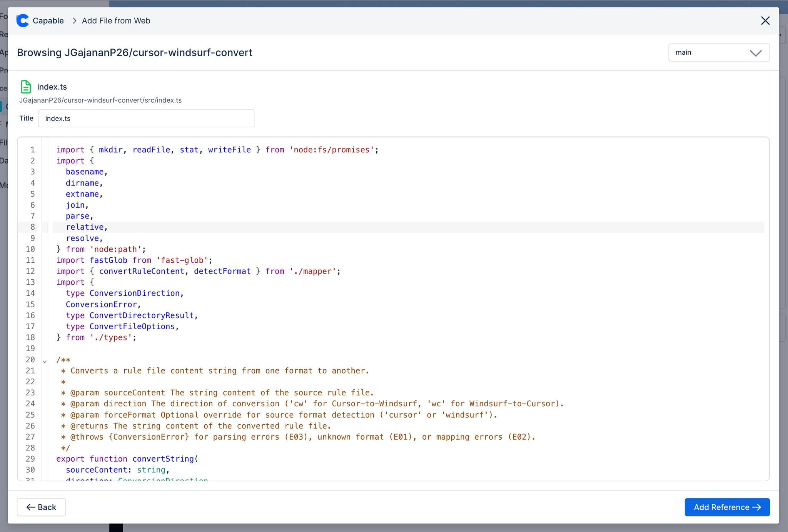Click convertRuleContent identifier on line 12
Screen dimensions: 788x532
pos(142,272)
